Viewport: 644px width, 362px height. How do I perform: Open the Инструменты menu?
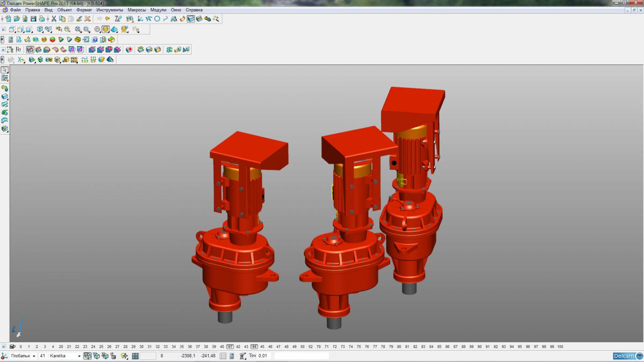point(109,10)
